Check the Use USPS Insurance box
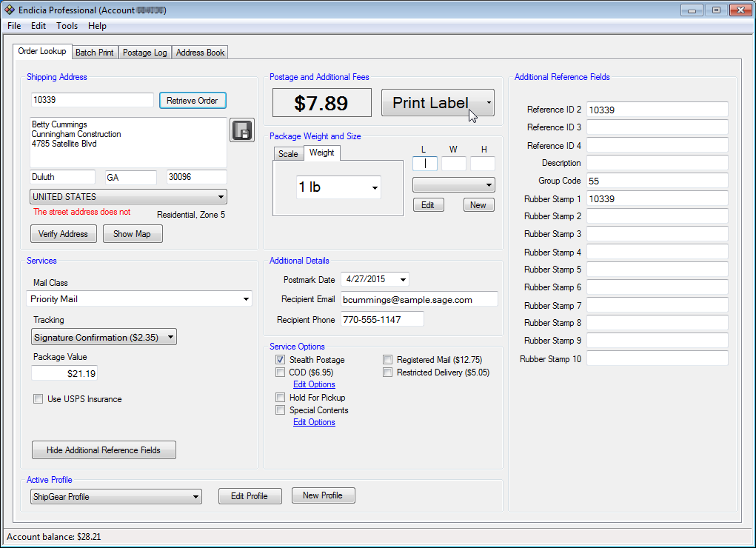 pyautogui.click(x=38, y=398)
